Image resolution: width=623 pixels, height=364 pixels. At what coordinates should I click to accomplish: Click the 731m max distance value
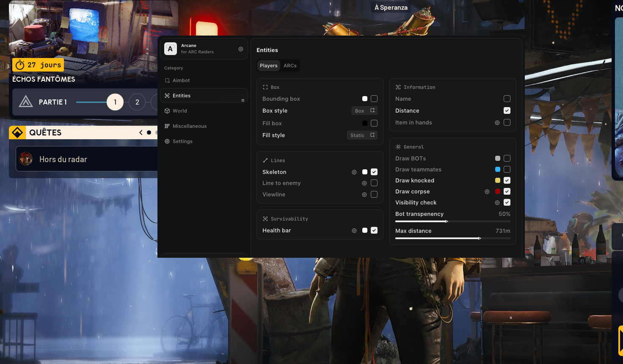pos(503,231)
